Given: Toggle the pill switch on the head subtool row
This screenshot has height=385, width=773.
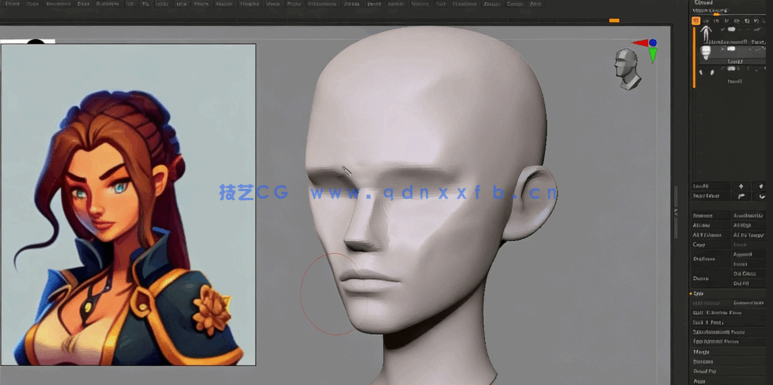Looking at the screenshot, I should [731, 49].
